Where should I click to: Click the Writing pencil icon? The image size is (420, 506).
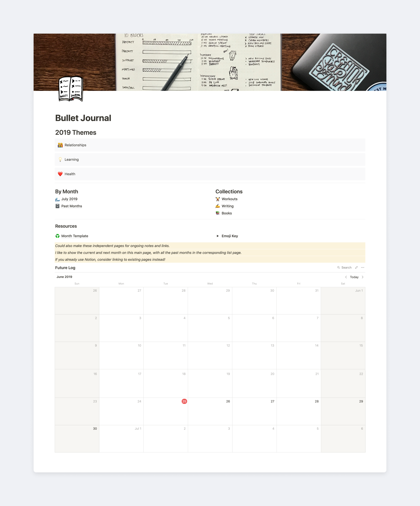[218, 206]
